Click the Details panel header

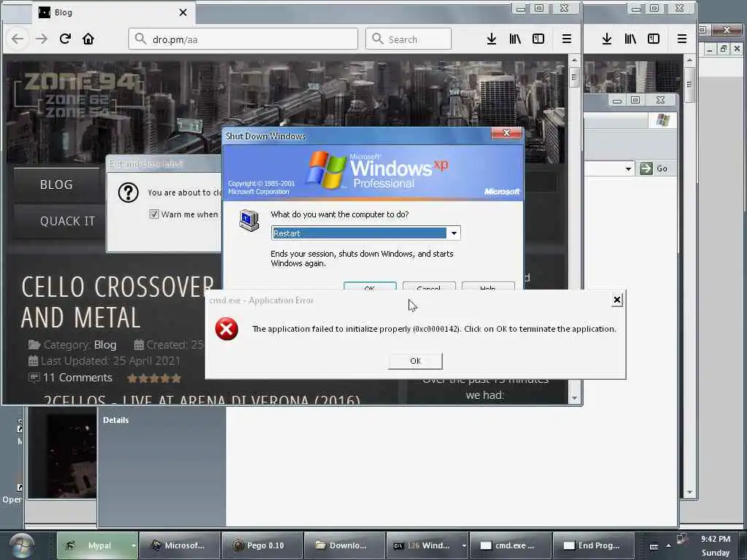tap(116, 420)
